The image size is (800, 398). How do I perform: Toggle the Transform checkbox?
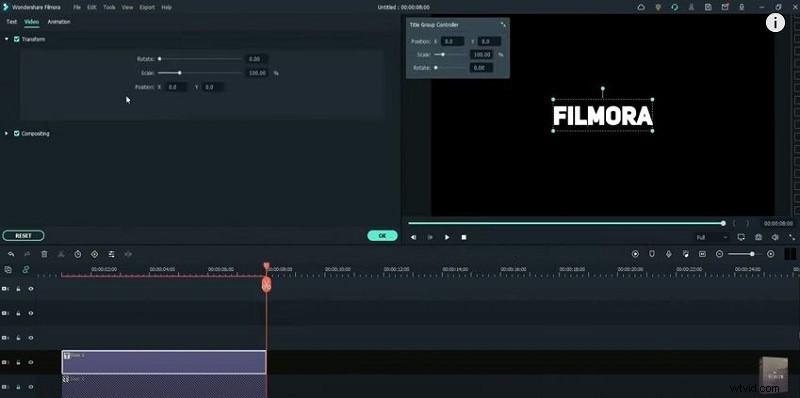(17, 39)
